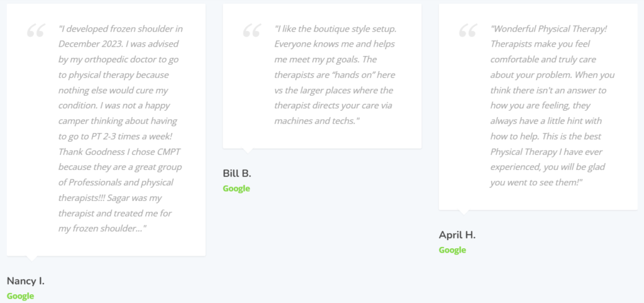Open the Google link under Bill B.
Image resolution: width=644 pixels, height=303 pixels.
pyautogui.click(x=236, y=189)
